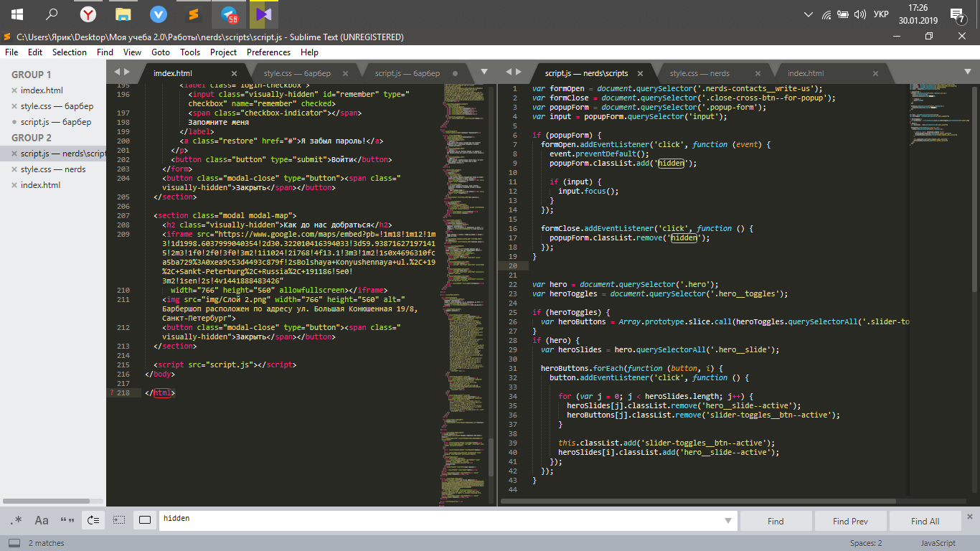Open the Tools menu

click(x=190, y=52)
